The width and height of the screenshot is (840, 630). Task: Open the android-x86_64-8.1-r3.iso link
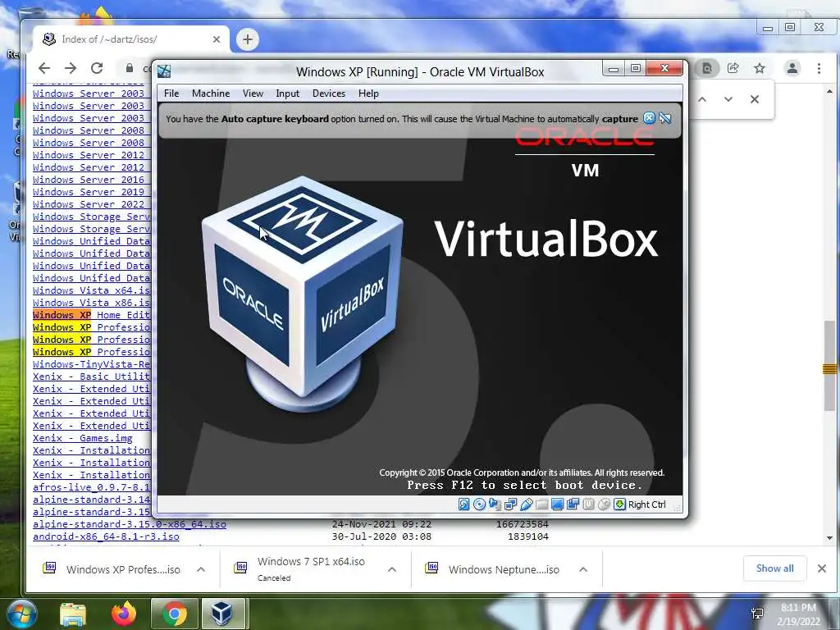pyautogui.click(x=106, y=536)
